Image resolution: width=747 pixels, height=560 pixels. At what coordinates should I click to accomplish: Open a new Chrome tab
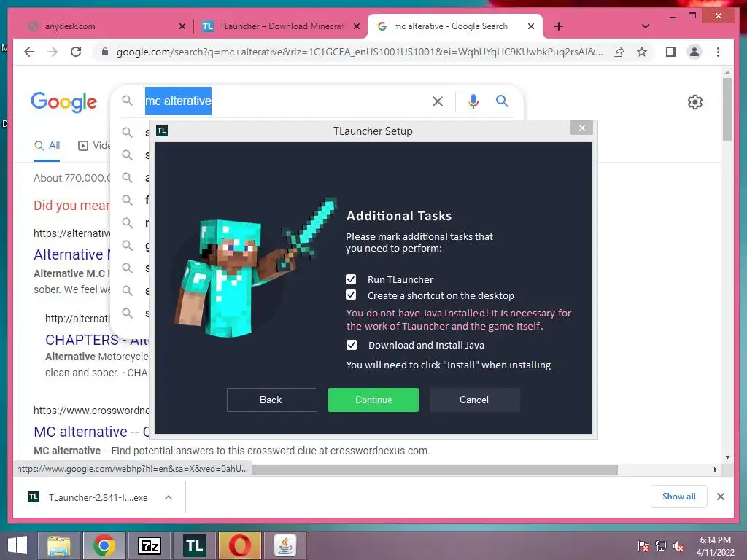558,27
